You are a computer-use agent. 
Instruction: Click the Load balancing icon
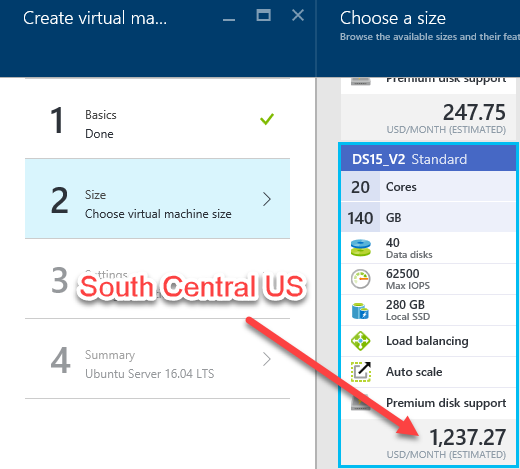coord(361,341)
